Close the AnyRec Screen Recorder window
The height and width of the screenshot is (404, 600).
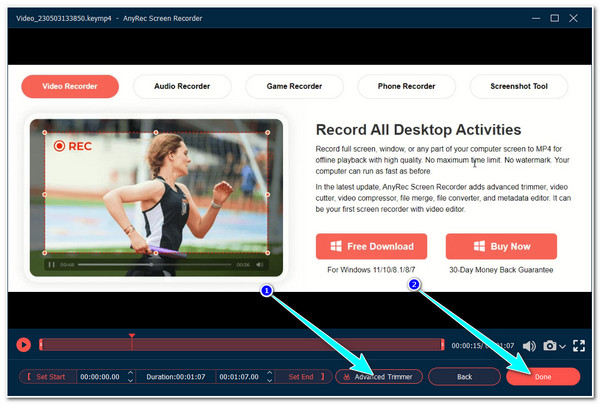tap(573, 18)
